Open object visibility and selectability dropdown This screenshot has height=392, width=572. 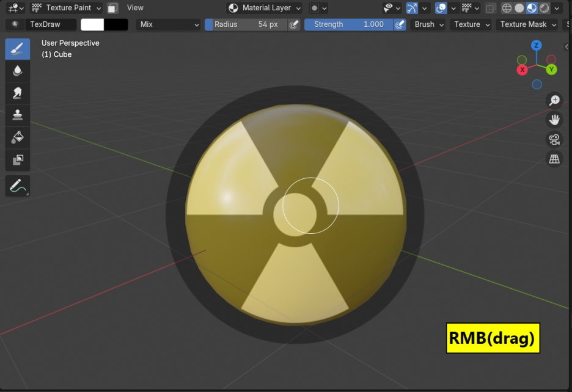pos(392,8)
